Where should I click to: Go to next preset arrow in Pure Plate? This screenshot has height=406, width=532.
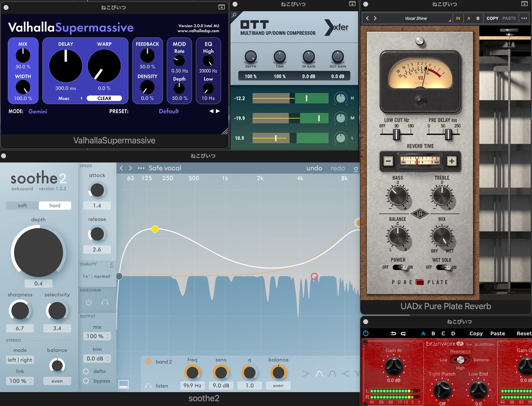pos(375,18)
